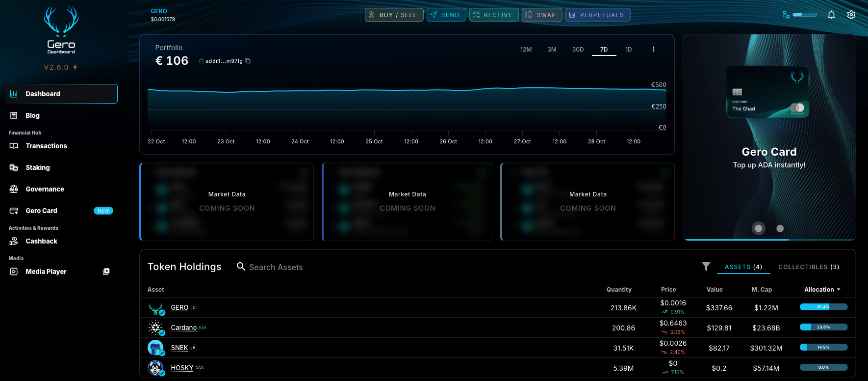The image size is (868, 381).
Task: Open Media Player pop-out icon
Action: [106, 272]
